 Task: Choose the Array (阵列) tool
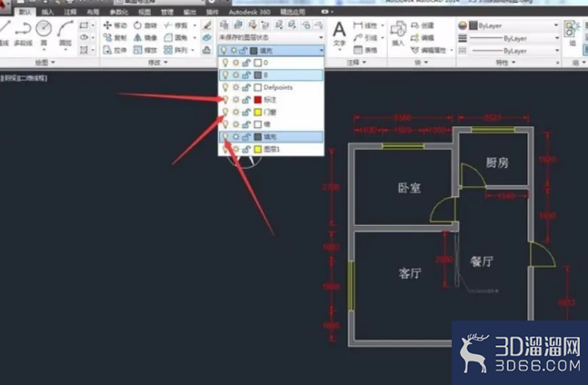[175, 50]
